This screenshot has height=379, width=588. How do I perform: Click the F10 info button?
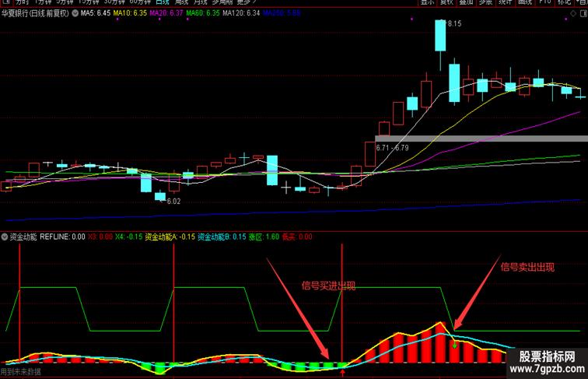pos(544,2)
